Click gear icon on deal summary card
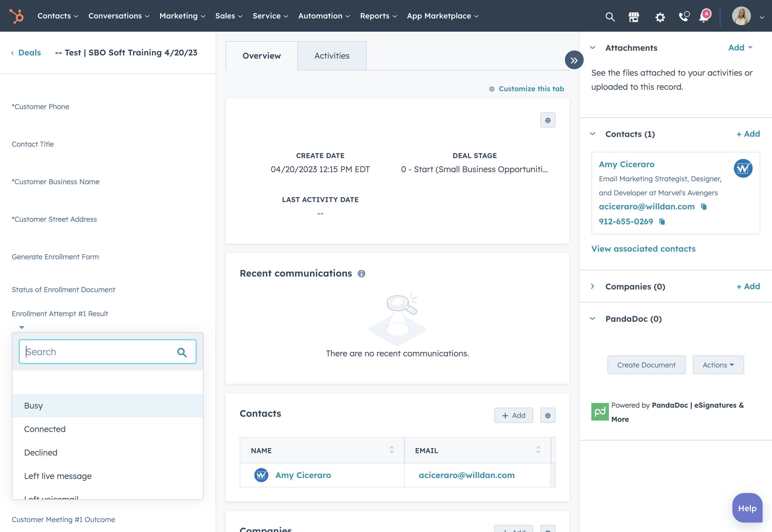The width and height of the screenshot is (772, 532). 548,120
